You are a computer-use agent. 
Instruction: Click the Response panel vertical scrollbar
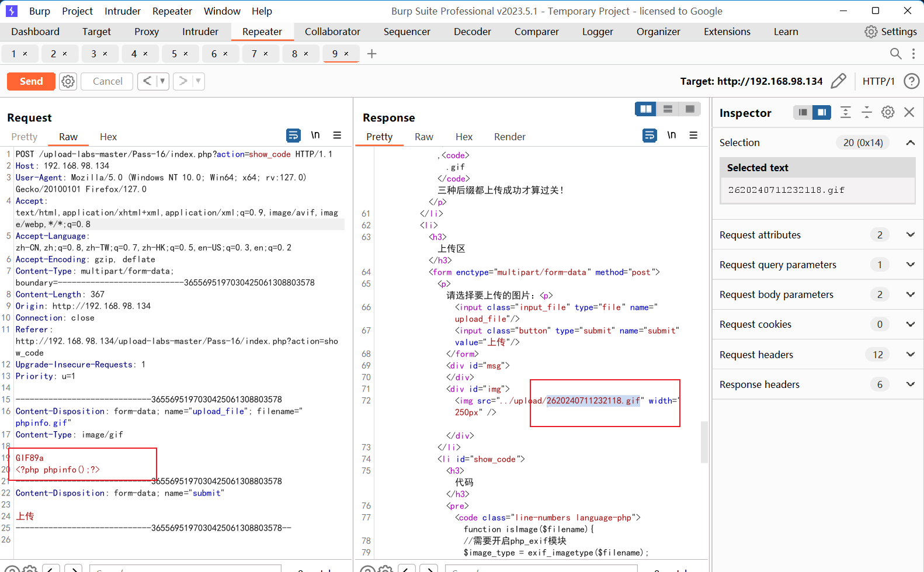click(x=704, y=442)
